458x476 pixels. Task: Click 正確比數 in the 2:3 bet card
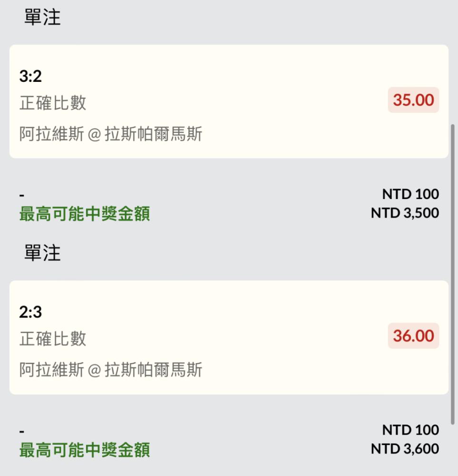[x=53, y=338]
